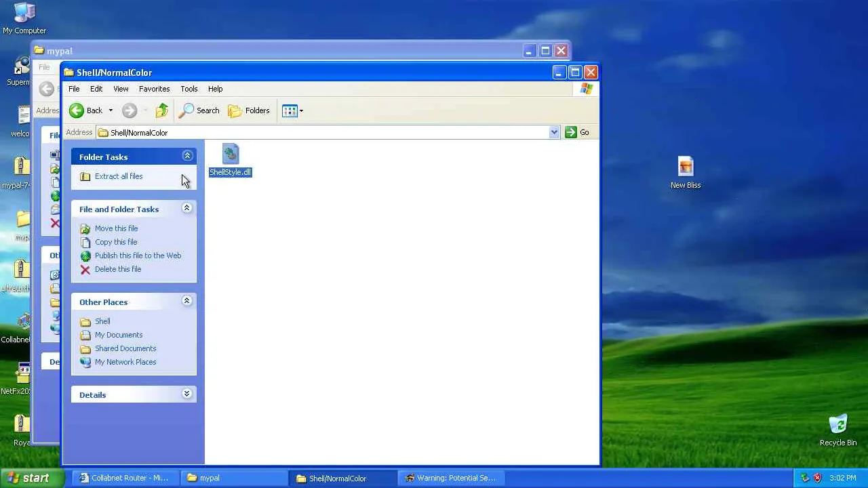The image size is (868, 488).
Task: Toggle the Folders pane button
Action: pos(249,110)
